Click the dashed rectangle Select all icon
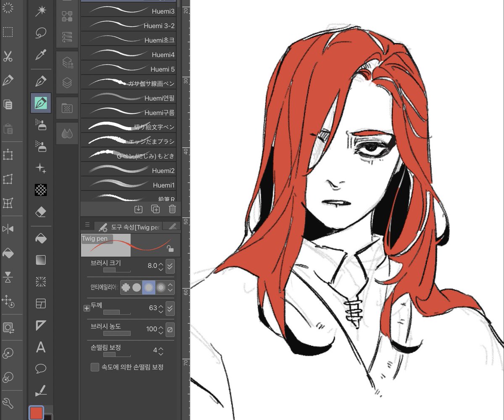 [8, 32]
